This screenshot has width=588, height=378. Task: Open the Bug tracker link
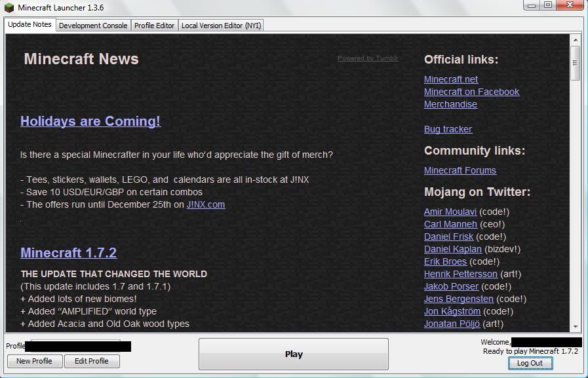coord(448,129)
